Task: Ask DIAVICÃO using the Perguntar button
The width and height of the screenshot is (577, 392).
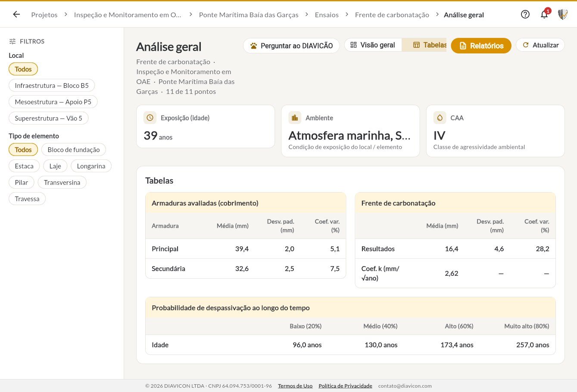Action: [291, 46]
